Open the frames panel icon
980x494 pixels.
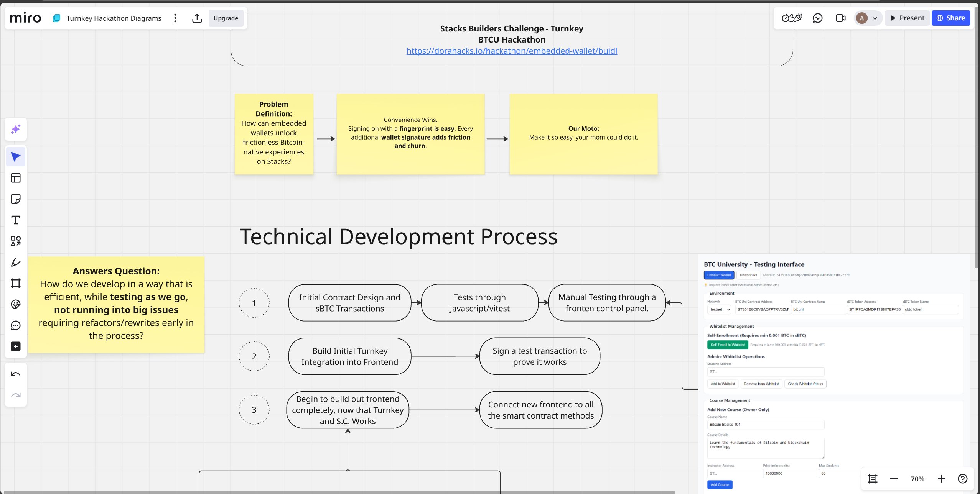point(873,479)
